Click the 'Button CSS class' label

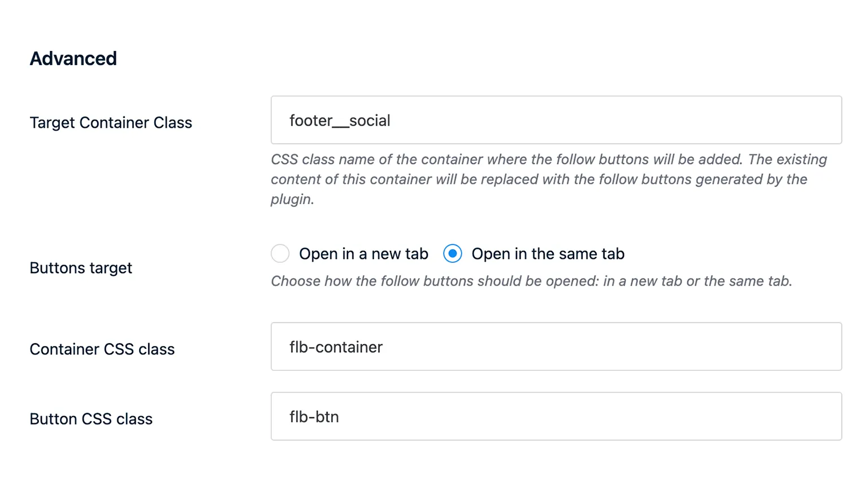coord(91,418)
